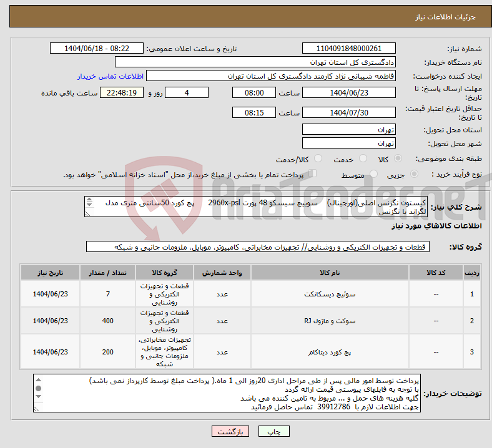Click item name سوئیچ دیسکانکت
This screenshot has height=448, width=492.
[330, 294]
